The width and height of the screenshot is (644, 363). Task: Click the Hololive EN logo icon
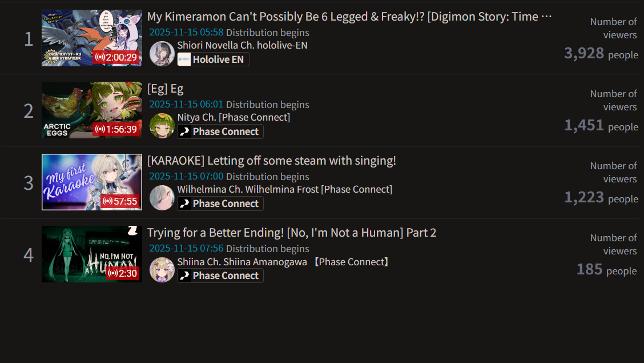184,59
